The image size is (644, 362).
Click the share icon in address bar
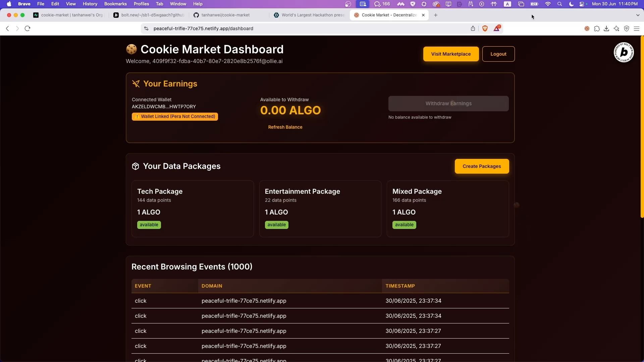click(473, 28)
